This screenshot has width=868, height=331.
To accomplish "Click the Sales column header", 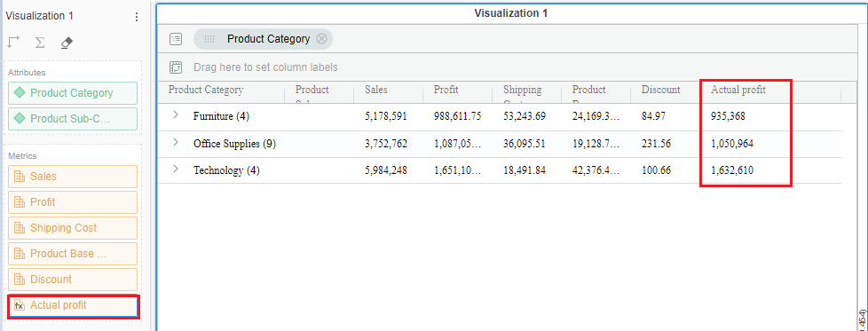I will tap(376, 90).
